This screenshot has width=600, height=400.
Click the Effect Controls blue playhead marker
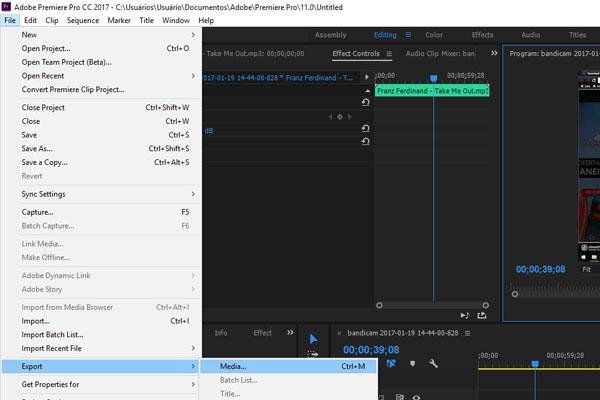[x=433, y=78]
